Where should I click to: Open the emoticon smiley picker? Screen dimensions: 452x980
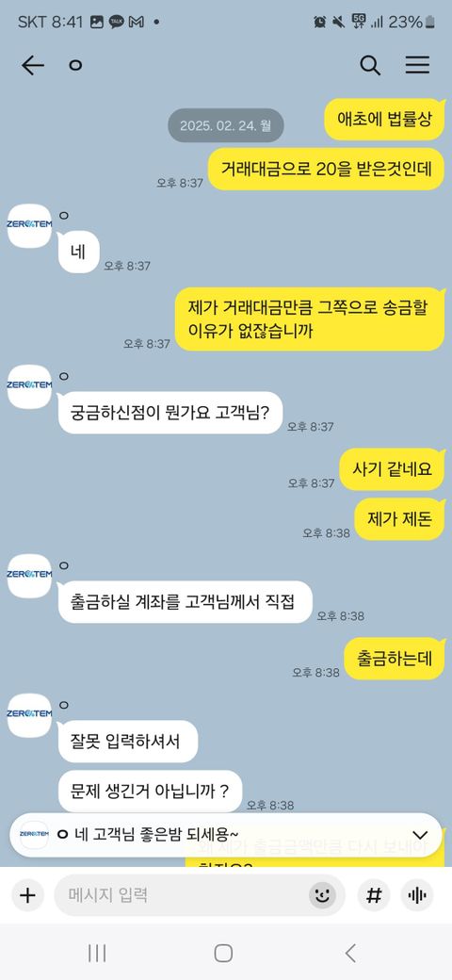[x=322, y=895]
